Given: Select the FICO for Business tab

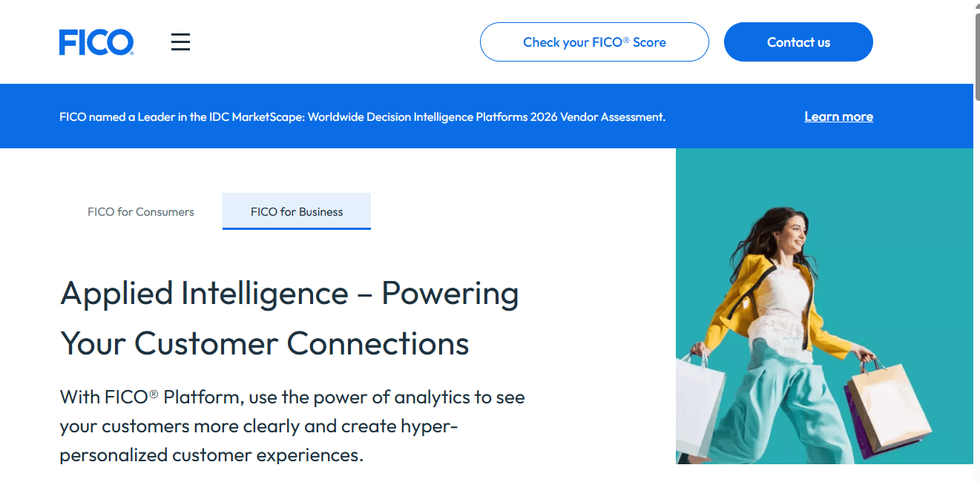Looking at the screenshot, I should coord(297,211).
